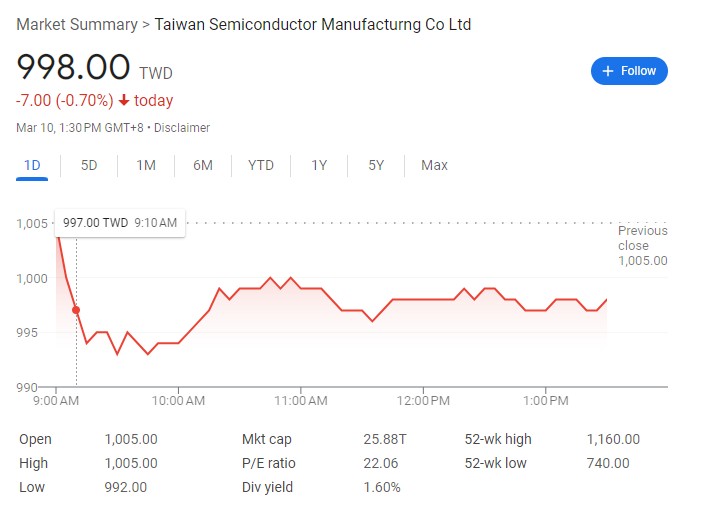This screenshot has height=514, width=708.
Task: Click the 997.00 TWD chart tooltip
Action: 120,223
